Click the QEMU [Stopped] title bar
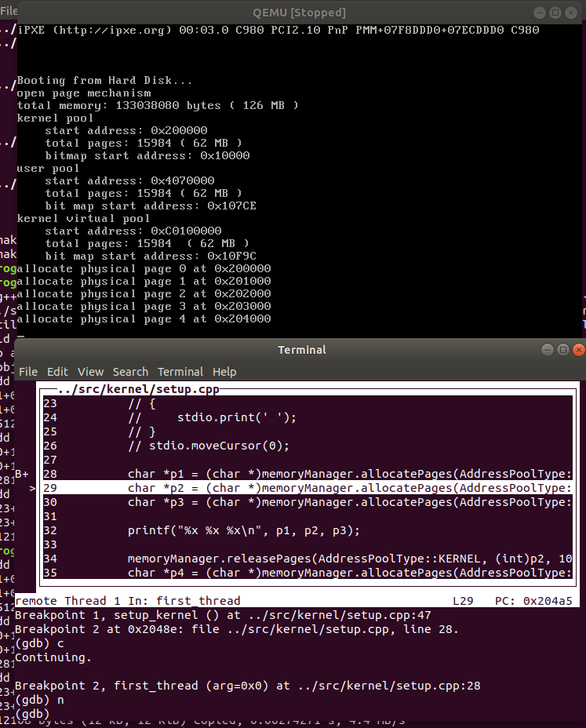This screenshot has height=728, width=586. pyautogui.click(x=299, y=13)
